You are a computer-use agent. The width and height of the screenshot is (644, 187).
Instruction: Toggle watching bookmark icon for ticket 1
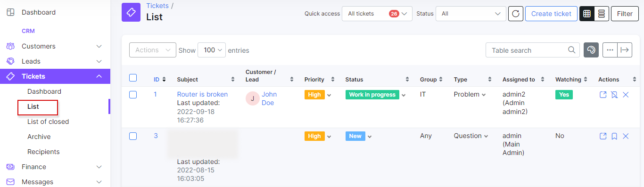(614, 95)
